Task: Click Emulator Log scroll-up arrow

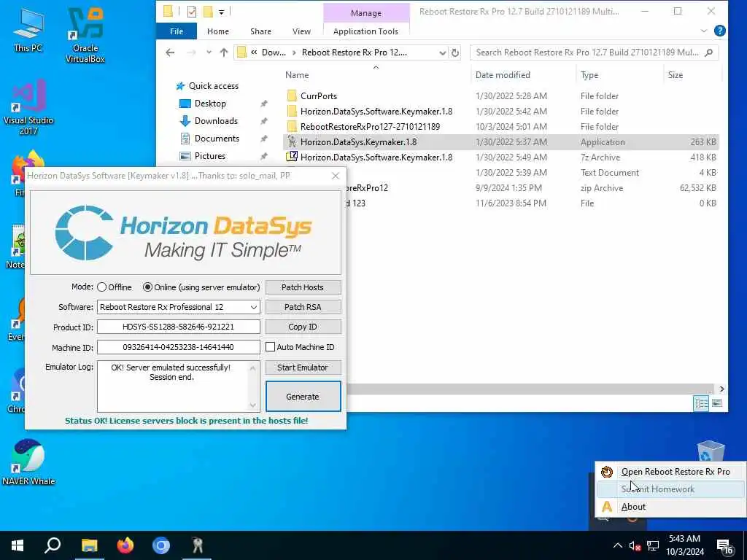Action: 253,368
